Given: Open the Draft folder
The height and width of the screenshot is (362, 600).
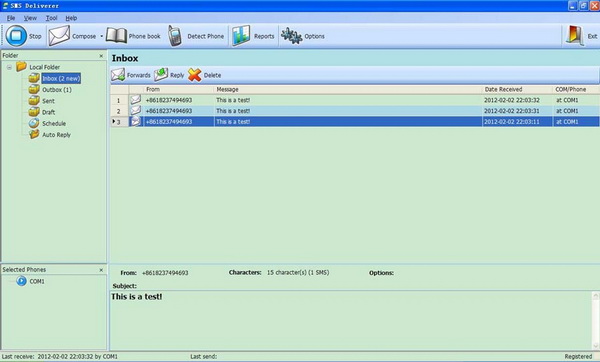Looking at the screenshot, I should pyautogui.click(x=49, y=112).
